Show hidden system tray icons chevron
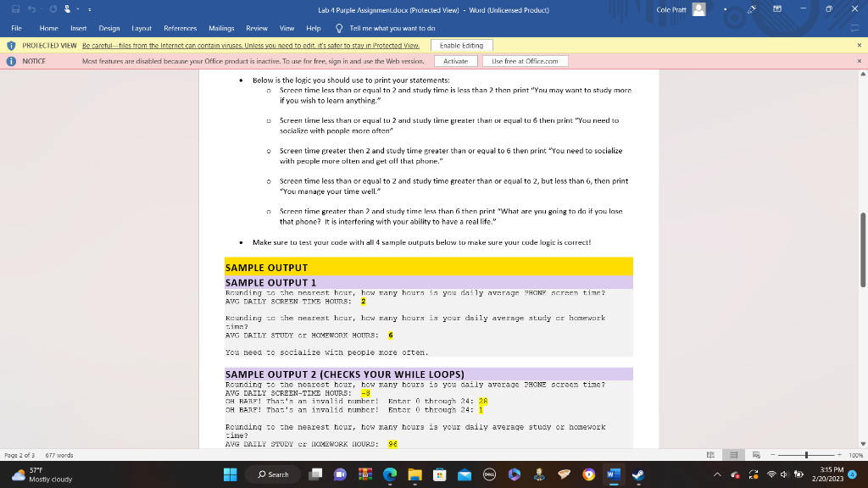Image resolution: width=868 pixels, height=488 pixels. [x=717, y=474]
